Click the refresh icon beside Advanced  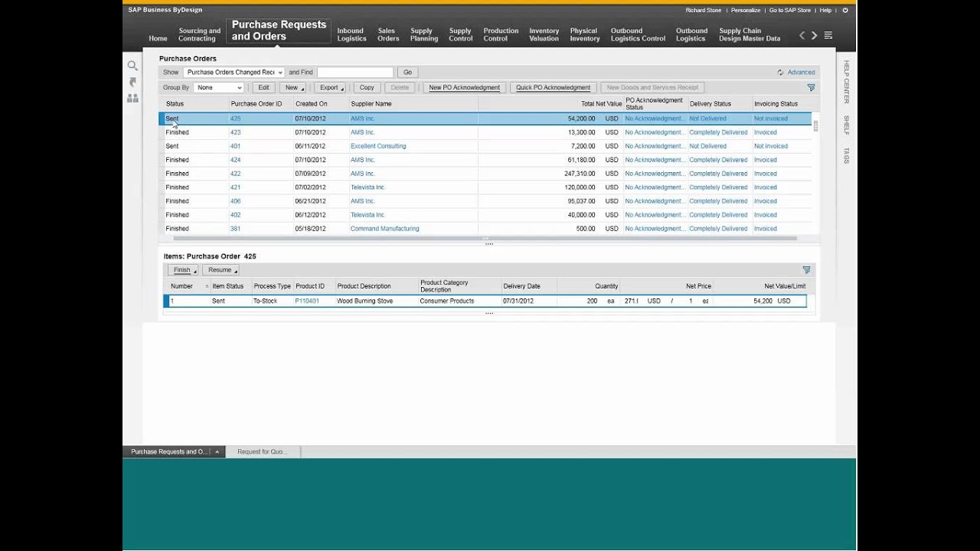point(780,73)
